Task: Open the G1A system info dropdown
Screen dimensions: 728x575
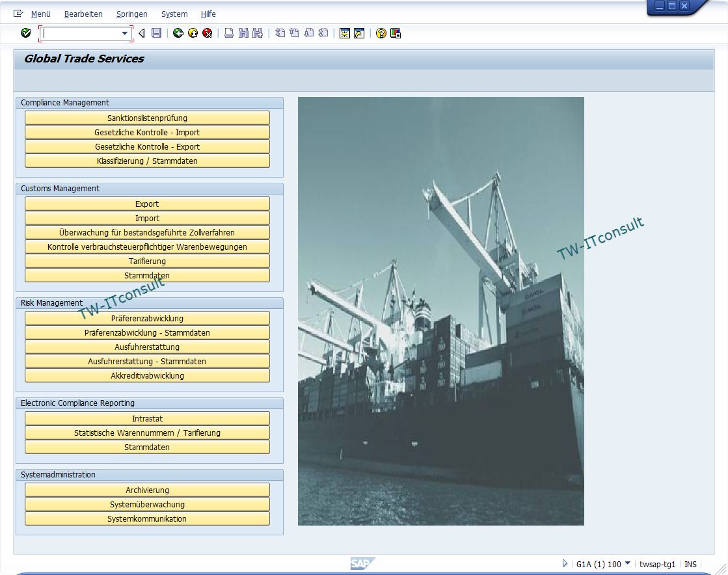Action: coord(627,563)
